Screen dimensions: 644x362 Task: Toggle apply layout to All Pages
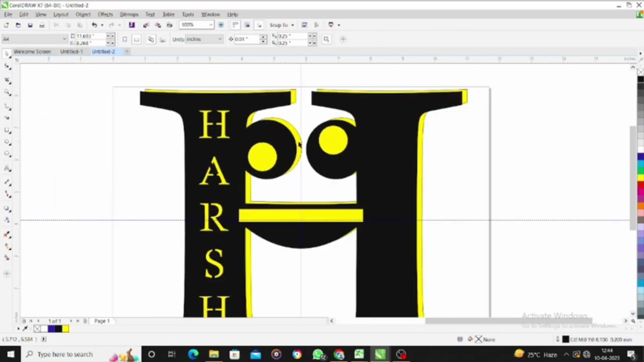point(150,39)
